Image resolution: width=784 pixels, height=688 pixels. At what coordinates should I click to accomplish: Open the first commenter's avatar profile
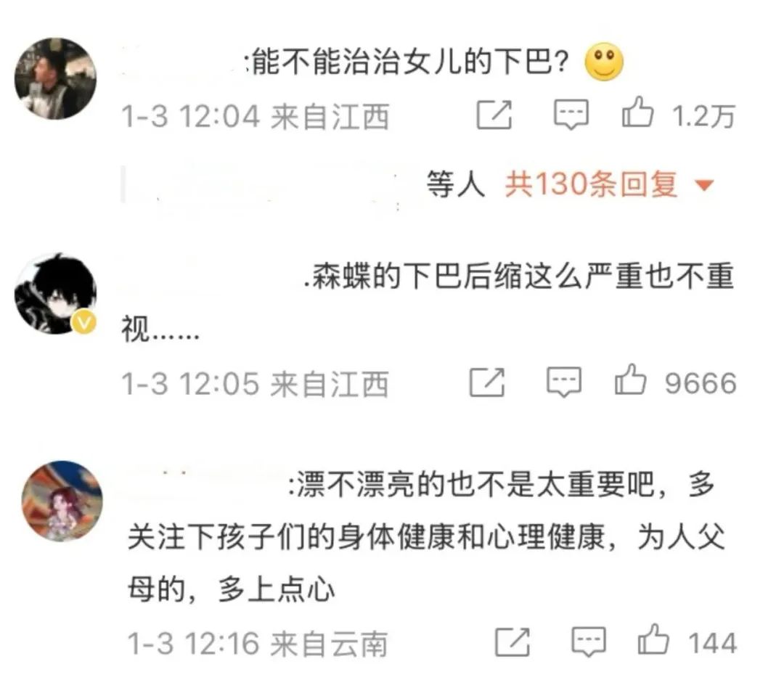click(55, 78)
